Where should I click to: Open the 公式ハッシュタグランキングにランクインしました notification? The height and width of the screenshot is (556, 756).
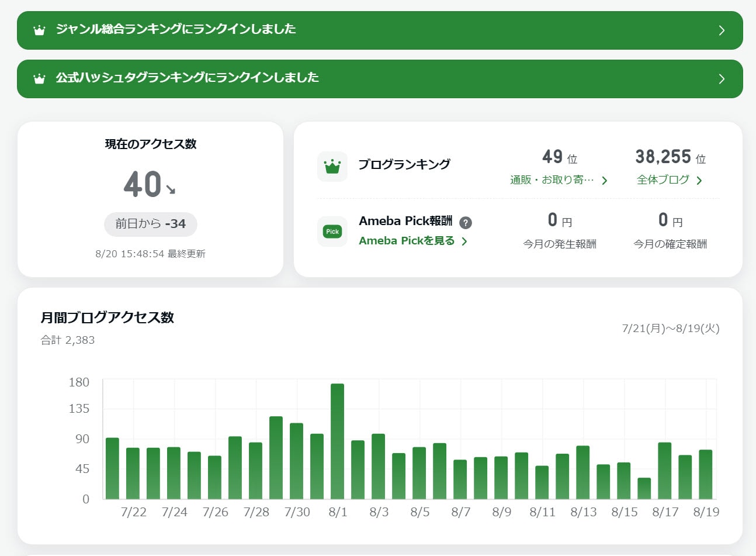[x=187, y=78]
